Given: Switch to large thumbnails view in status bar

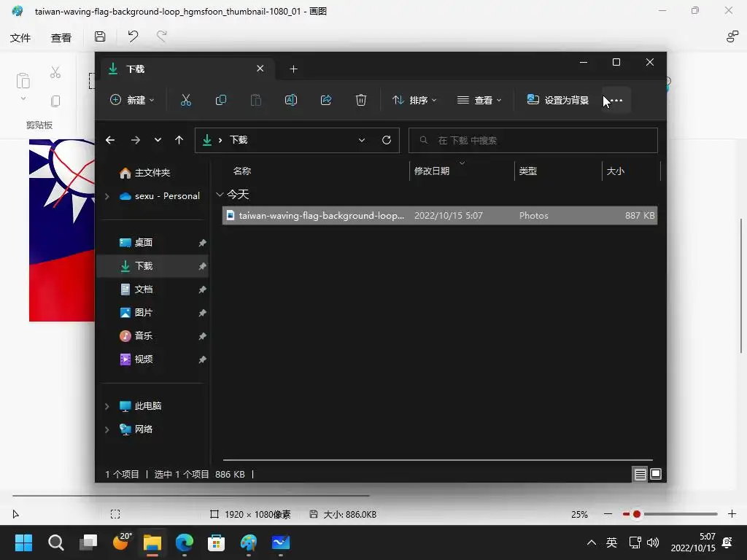Looking at the screenshot, I should coord(656,474).
